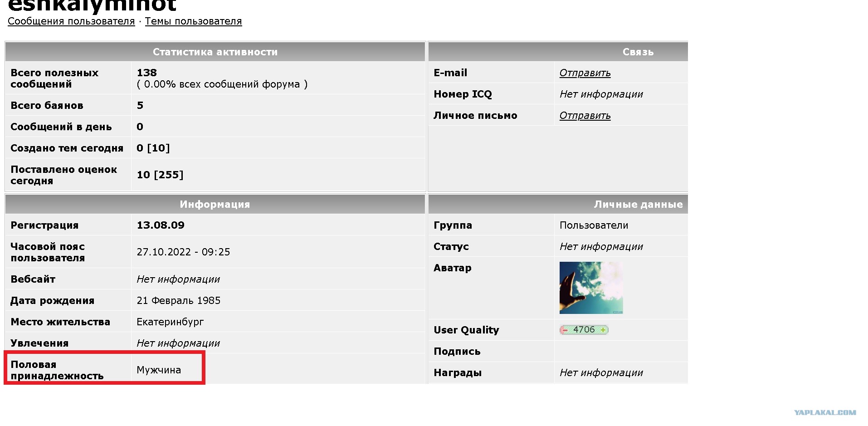Click the Екатеринбург location value
This screenshot has height=426, width=868.
tap(170, 322)
